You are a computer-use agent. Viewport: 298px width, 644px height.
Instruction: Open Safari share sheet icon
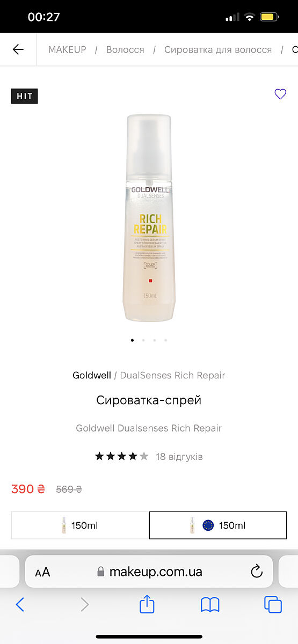[x=147, y=604]
